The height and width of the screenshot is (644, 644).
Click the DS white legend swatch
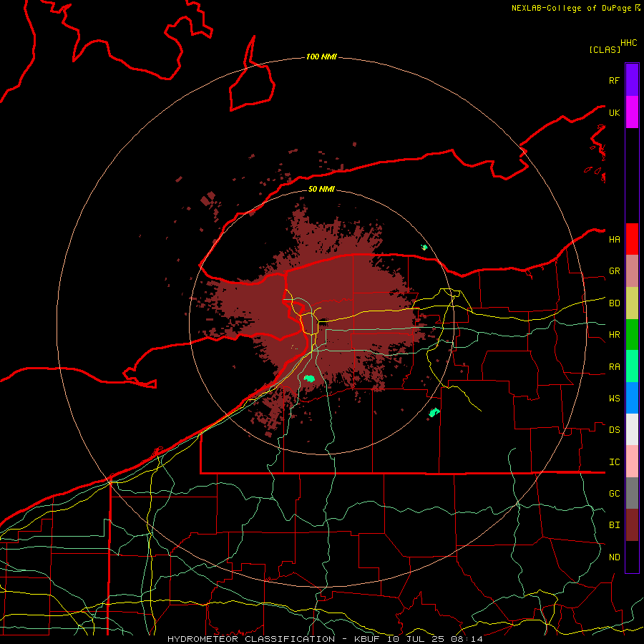[x=632, y=429]
